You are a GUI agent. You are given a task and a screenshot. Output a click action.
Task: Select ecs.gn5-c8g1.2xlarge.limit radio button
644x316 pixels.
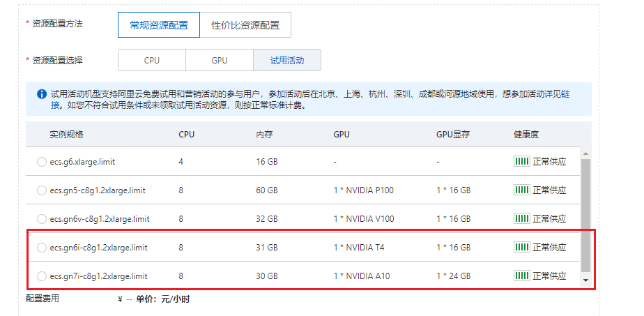pyautogui.click(x=42, y=190)
